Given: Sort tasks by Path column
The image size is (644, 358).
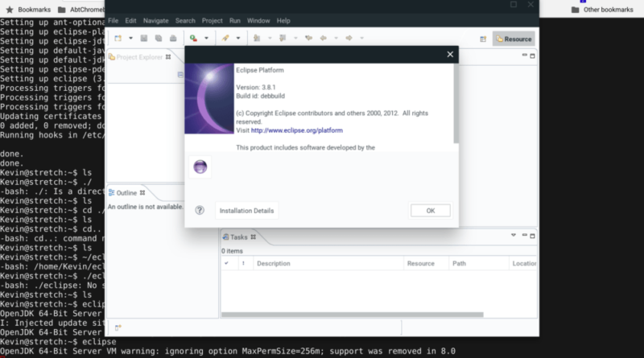Looking at the screenshot, I should point(478,264).
